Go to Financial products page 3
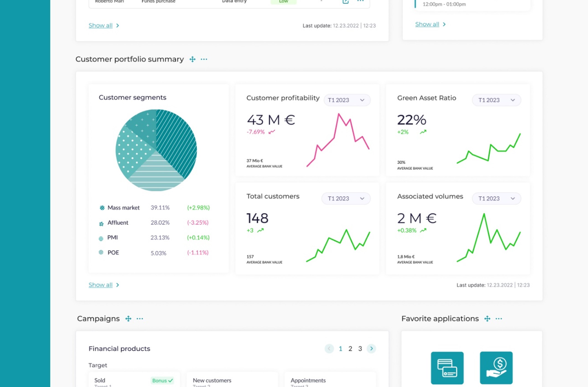The image size is (588, 387). point(360,349)
